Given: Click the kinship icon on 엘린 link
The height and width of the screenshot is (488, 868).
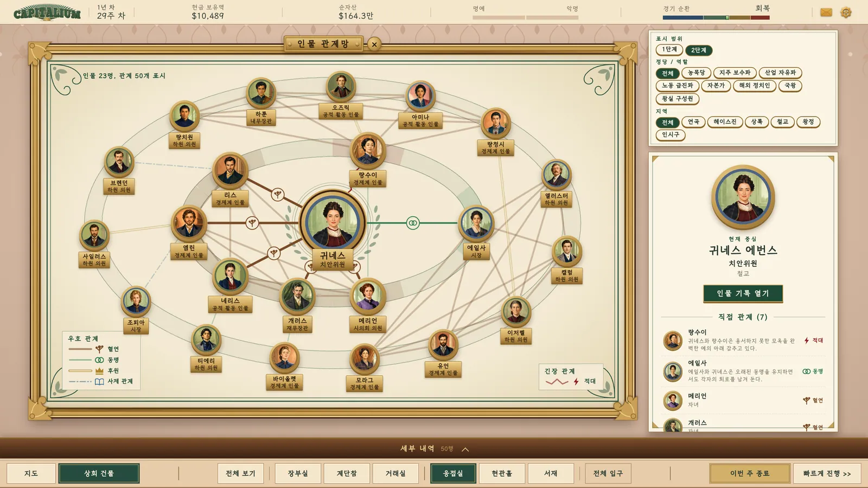Looking at the screenshot, I should pos(252,222).
